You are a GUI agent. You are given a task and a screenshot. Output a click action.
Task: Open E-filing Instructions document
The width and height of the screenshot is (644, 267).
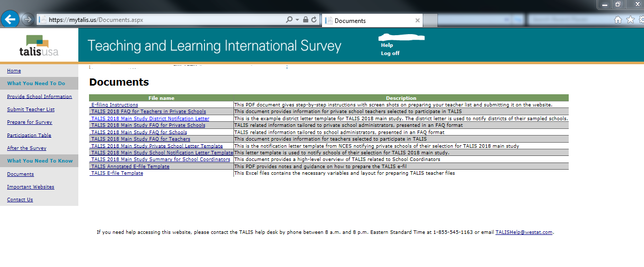coord(114,104)
